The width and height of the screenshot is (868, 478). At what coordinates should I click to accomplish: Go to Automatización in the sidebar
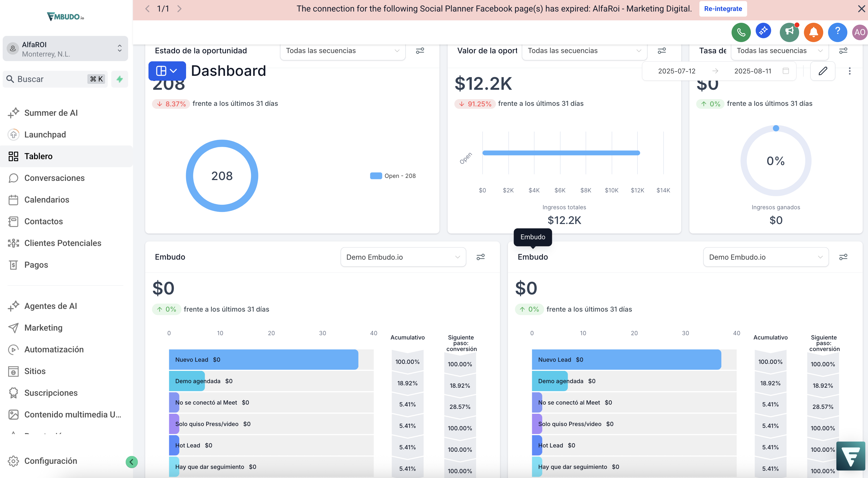click(x=54, y=349)
